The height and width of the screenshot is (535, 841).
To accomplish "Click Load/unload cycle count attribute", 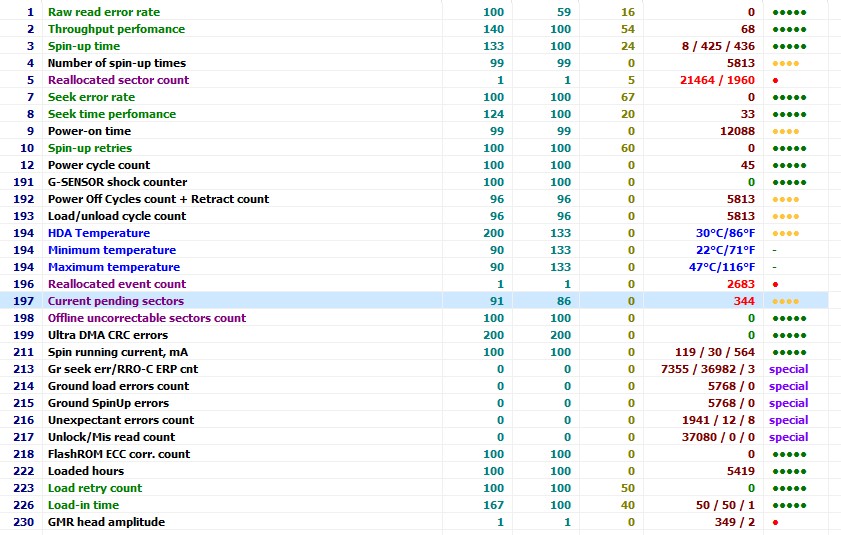I will pyautogui.click(x=117, y=216).
